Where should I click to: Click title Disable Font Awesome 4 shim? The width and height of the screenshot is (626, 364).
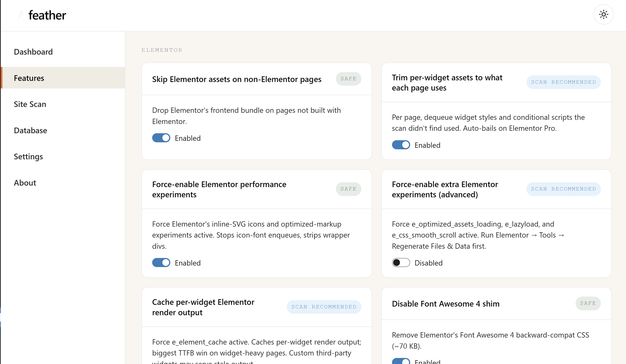point(446,304)
